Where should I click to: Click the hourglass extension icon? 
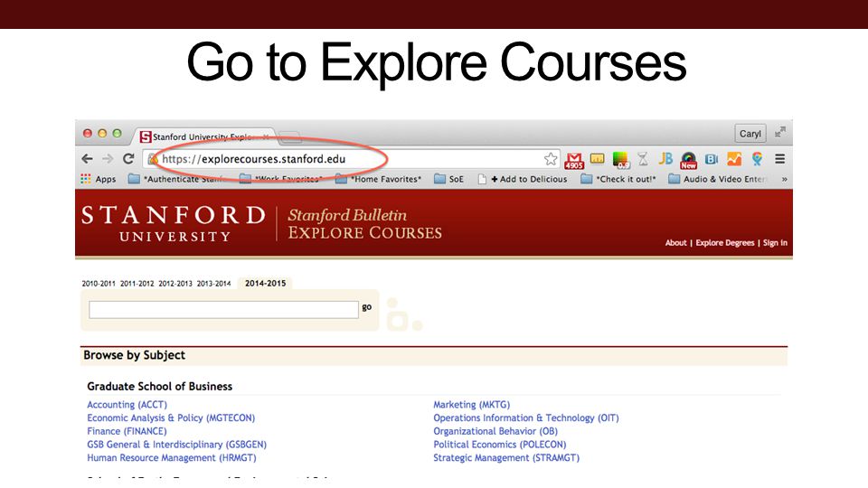click(643, 159)
